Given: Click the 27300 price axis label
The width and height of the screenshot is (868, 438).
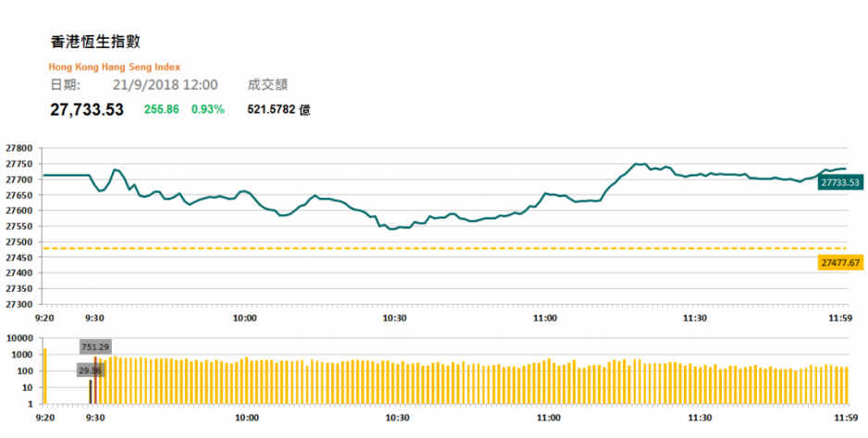Looking at the screenshot, I should tap(20, 304).
